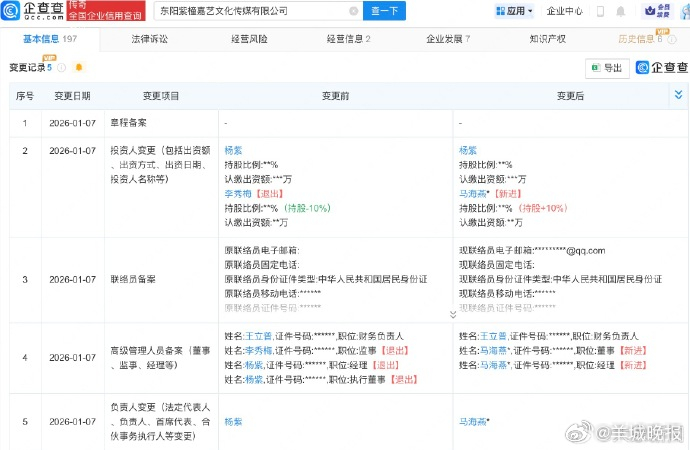Click the 企查查 logo in the header
The image size is (690, 450).
click(x=33, y=11)
